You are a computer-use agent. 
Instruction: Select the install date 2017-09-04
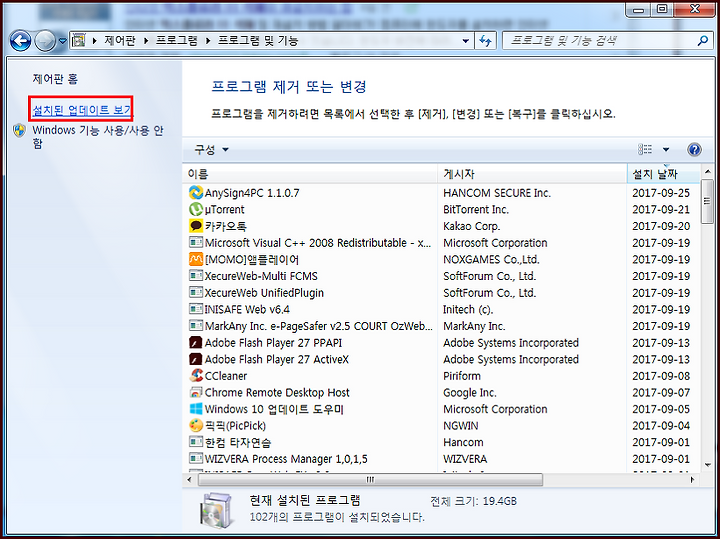point(661,426)
